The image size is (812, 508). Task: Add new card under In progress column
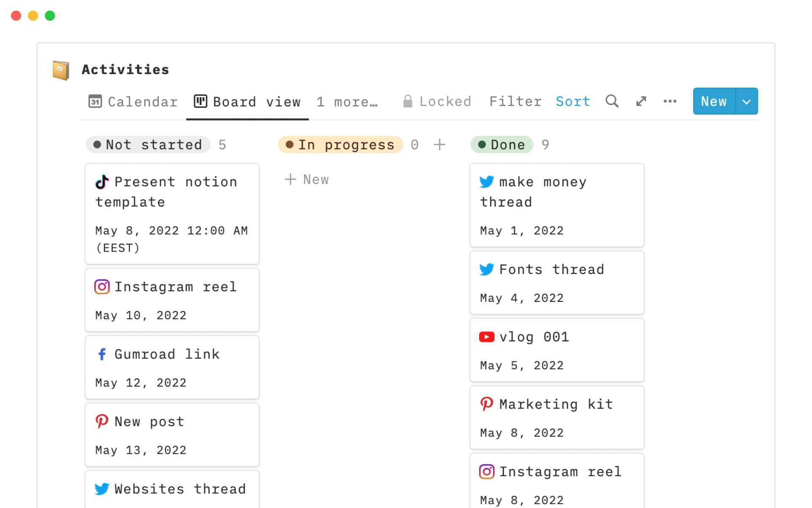pos(307,179)
